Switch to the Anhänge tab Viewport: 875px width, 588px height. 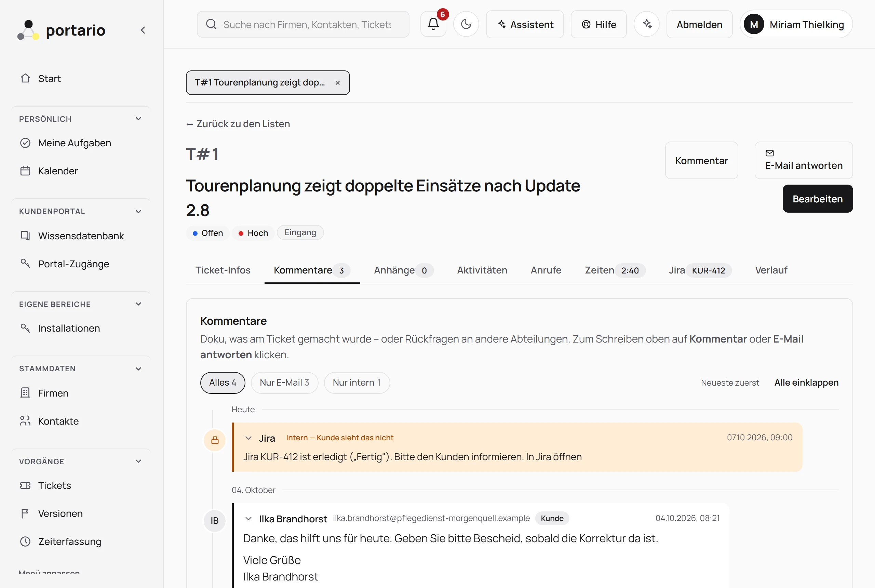[403, 270]
